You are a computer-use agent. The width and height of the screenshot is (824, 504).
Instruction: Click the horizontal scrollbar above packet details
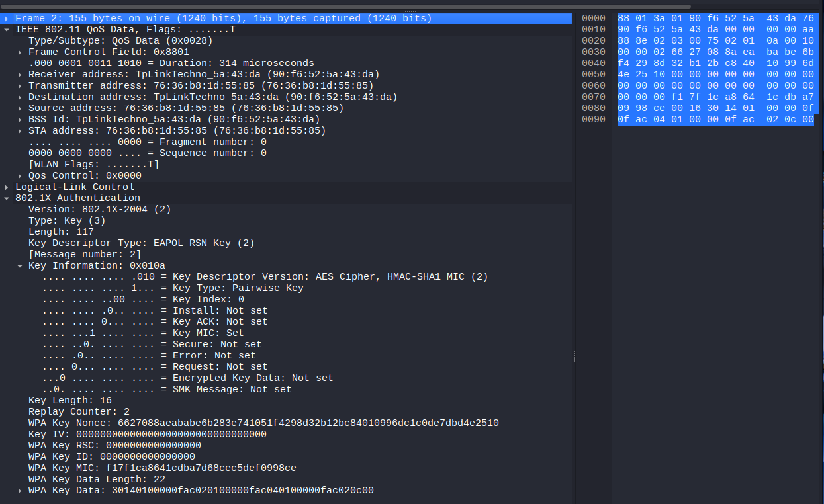pyautogui.click(x=344, y=6)
